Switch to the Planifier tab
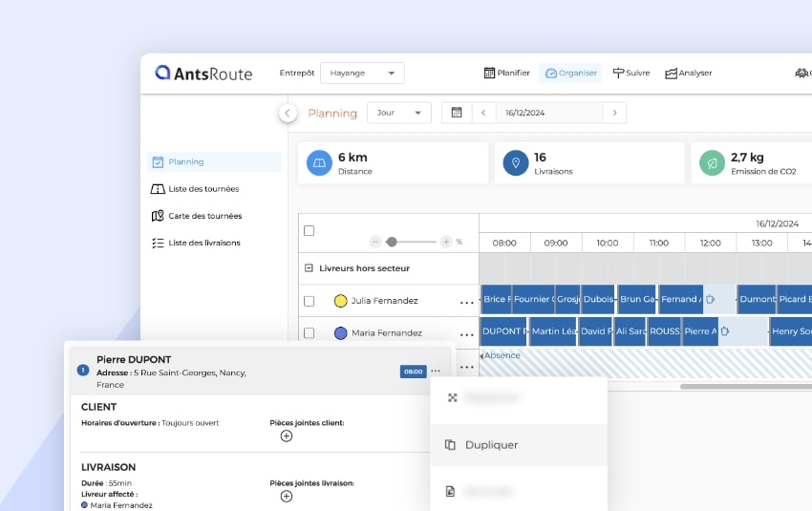 (x=507, y=73)
